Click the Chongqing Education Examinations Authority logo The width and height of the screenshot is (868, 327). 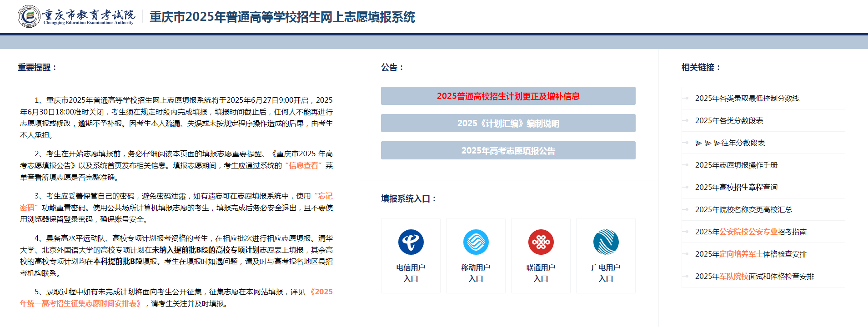(x=76, y=16)
